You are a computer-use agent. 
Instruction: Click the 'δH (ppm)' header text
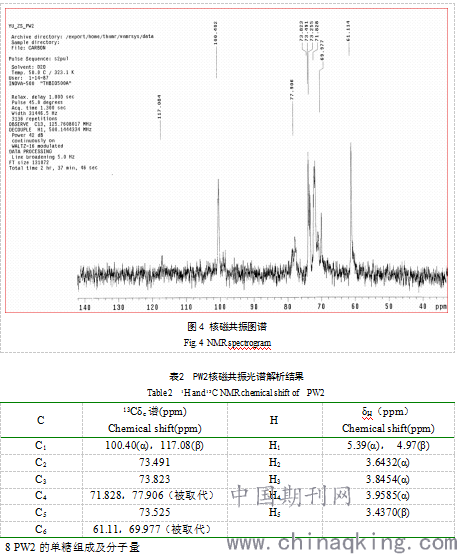[x=385, y=412]
